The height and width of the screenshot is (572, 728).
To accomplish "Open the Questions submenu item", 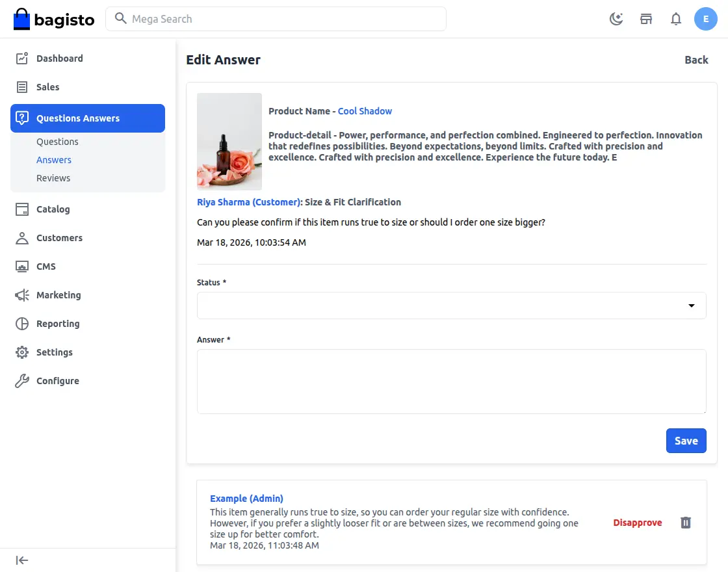I will 57,142.
